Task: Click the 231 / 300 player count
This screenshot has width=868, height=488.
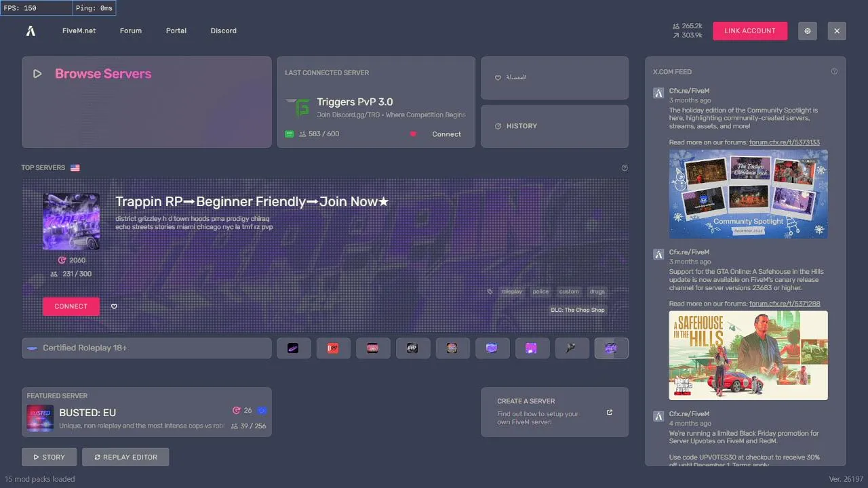Action: pyautogui.click(x=77, y=274)
